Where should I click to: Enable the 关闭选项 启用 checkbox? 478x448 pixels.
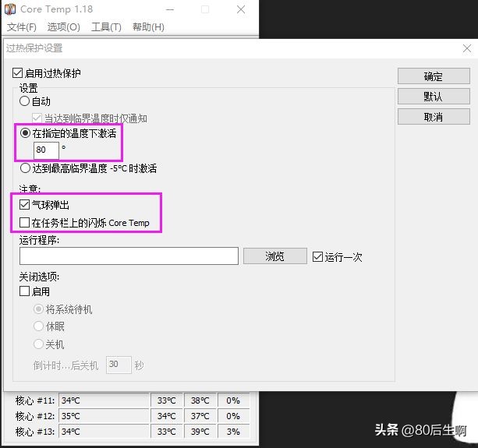coord(24,291)
